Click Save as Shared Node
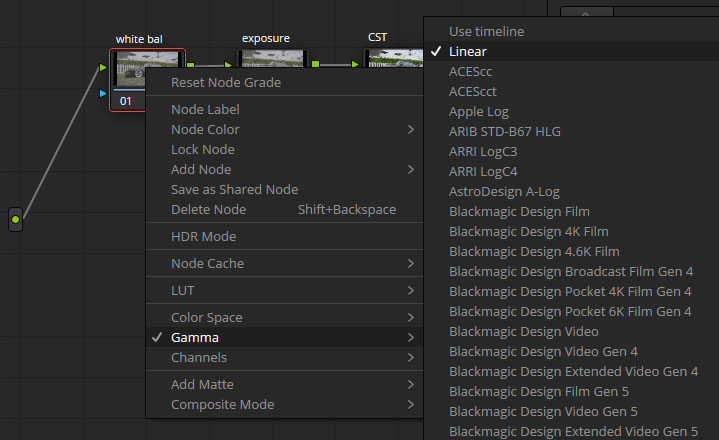Viewport: 719px width, 440px height. point(234,189)
